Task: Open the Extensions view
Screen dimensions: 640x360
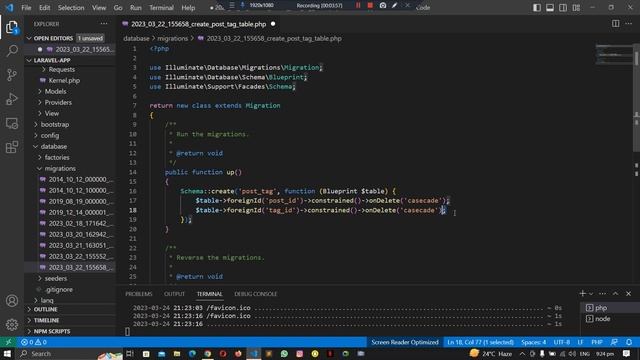Action: pyautogui.click(x=12, y=147)
